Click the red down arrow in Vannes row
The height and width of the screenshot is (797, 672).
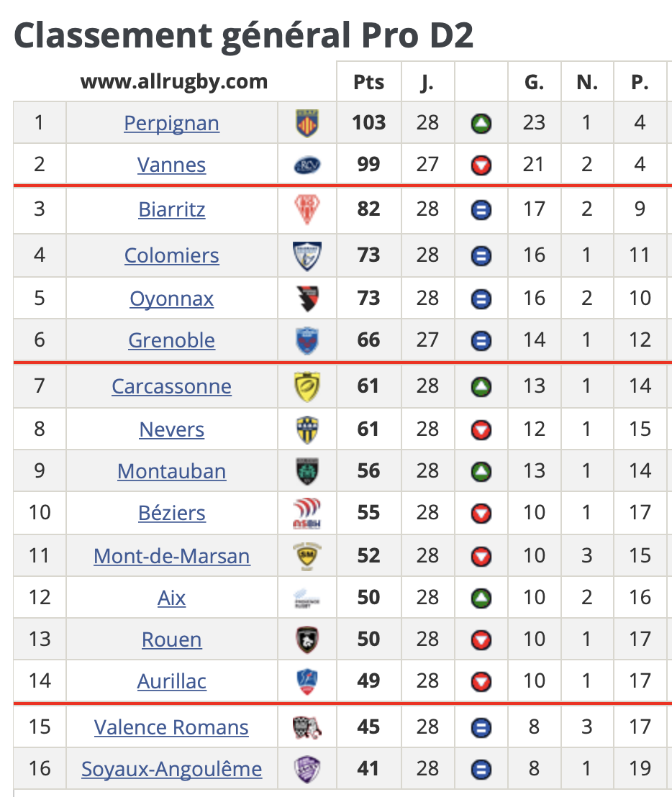tap(481, 165)
